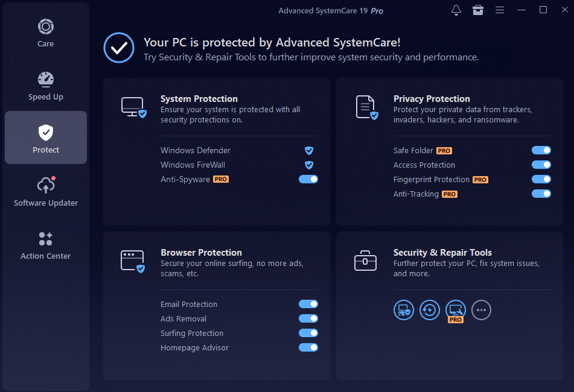Disable the Anti-Spyware toggle
The width and height of the screenshot is (574, 392).
click(x=308, y=179)
